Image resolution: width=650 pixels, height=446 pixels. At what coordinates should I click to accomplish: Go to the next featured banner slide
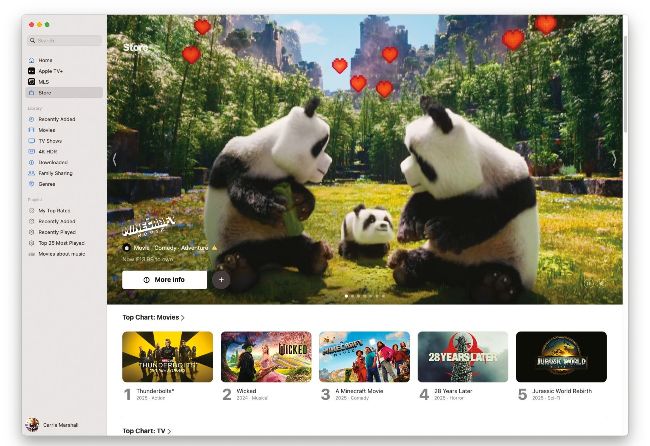pos(613,159)
